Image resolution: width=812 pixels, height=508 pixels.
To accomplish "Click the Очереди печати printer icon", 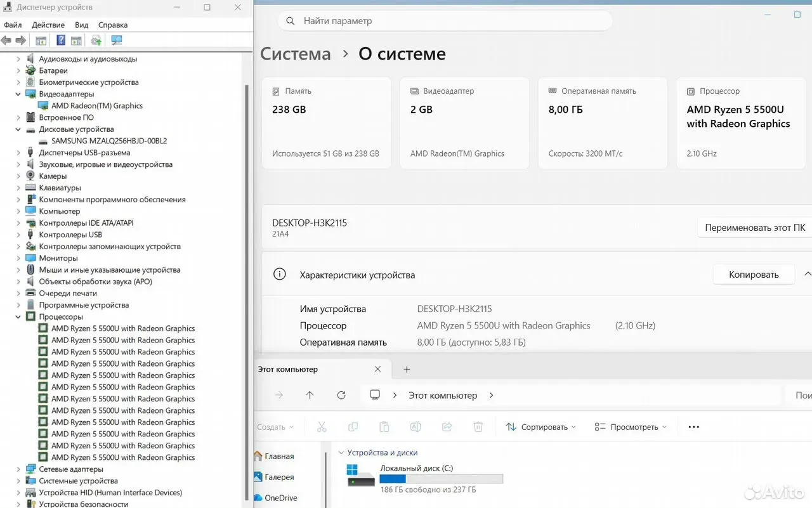I will 30,293.
